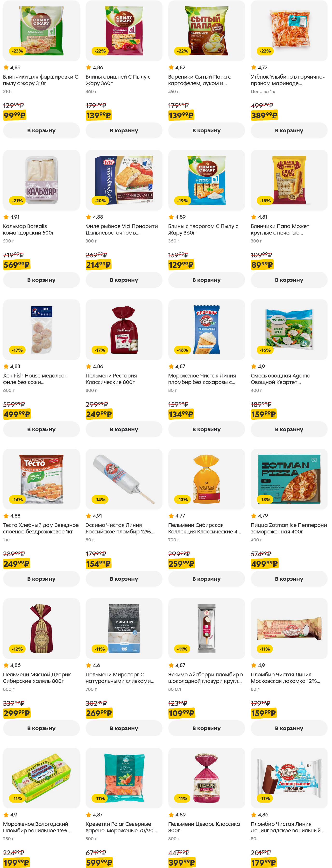Click the -22% badge on Утёнок Улыбино
332x868 pixels.
click(x=265, y=51)
